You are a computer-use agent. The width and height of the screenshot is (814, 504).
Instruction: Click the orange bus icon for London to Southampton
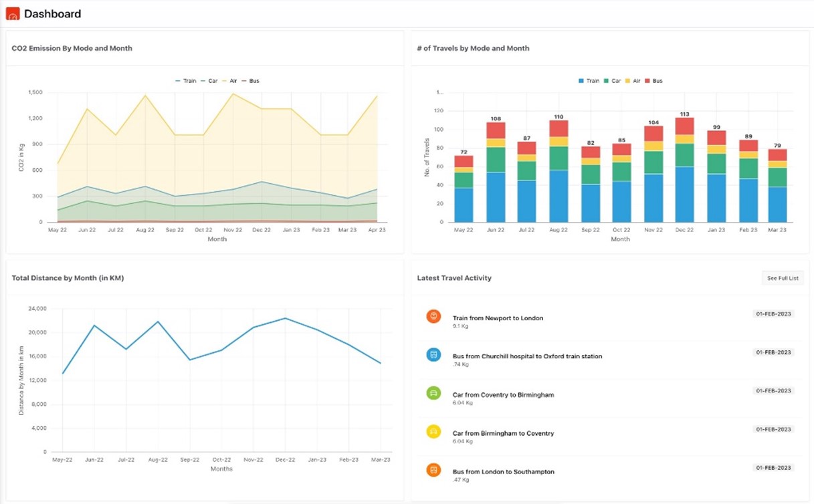pos(433,470)
